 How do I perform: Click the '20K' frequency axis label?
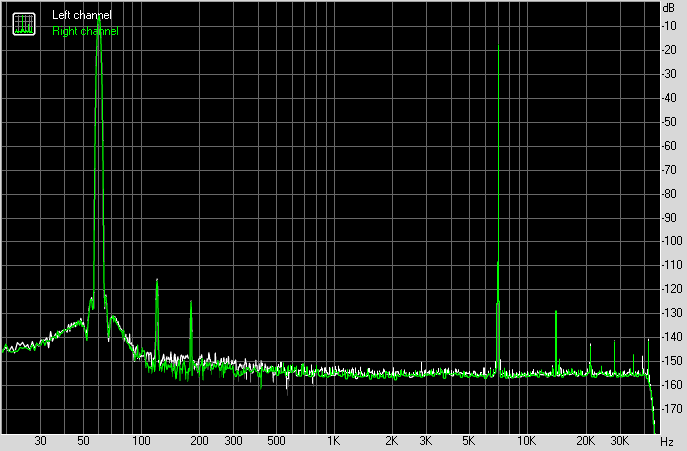point(585,441)
